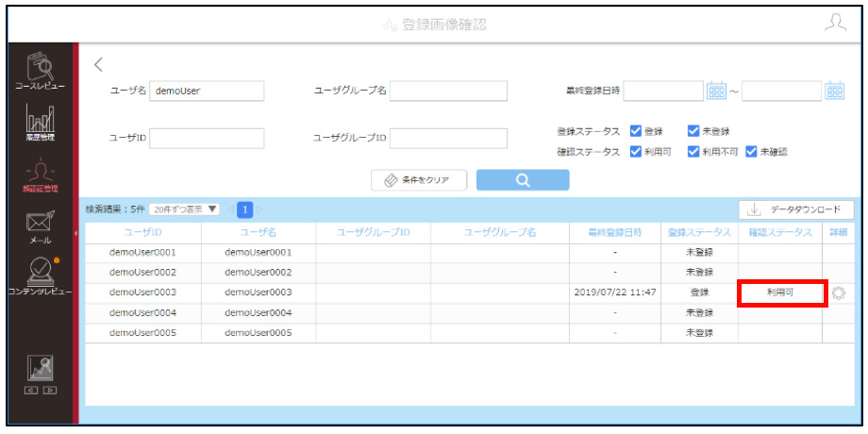Open the user profile icon at top right
This screenshot has width=868, height=434.
(835, 24)
